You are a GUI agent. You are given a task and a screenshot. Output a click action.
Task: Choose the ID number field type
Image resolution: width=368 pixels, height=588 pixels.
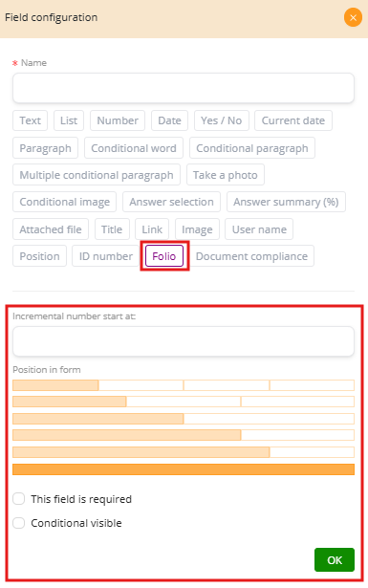click(x=106, y=256)
